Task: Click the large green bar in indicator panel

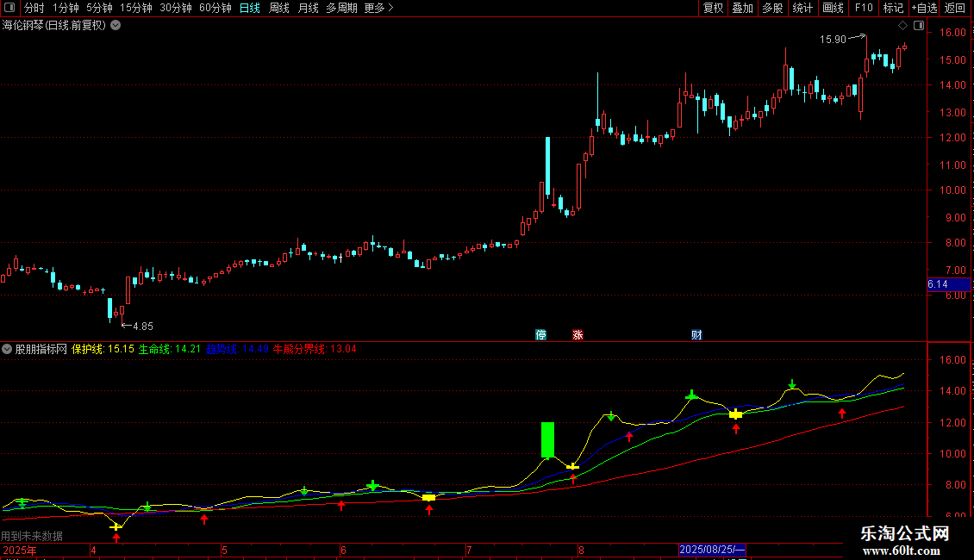Action: 548,440
